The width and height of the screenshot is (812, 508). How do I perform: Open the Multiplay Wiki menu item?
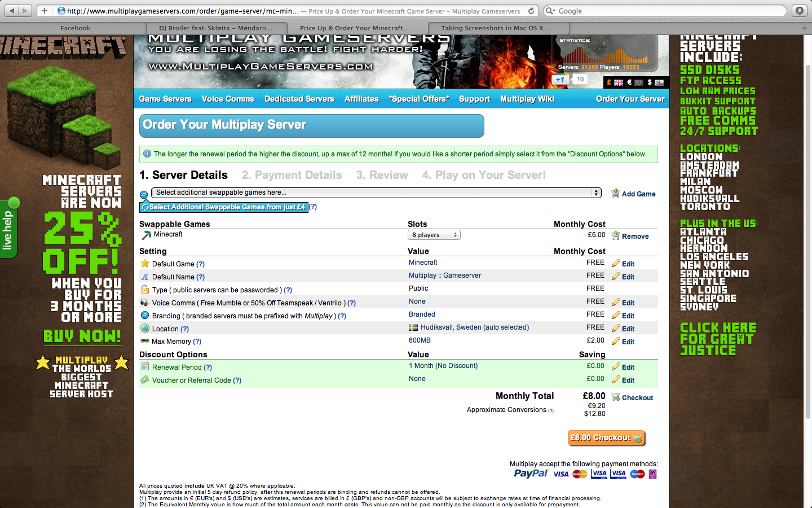(527, 99)
